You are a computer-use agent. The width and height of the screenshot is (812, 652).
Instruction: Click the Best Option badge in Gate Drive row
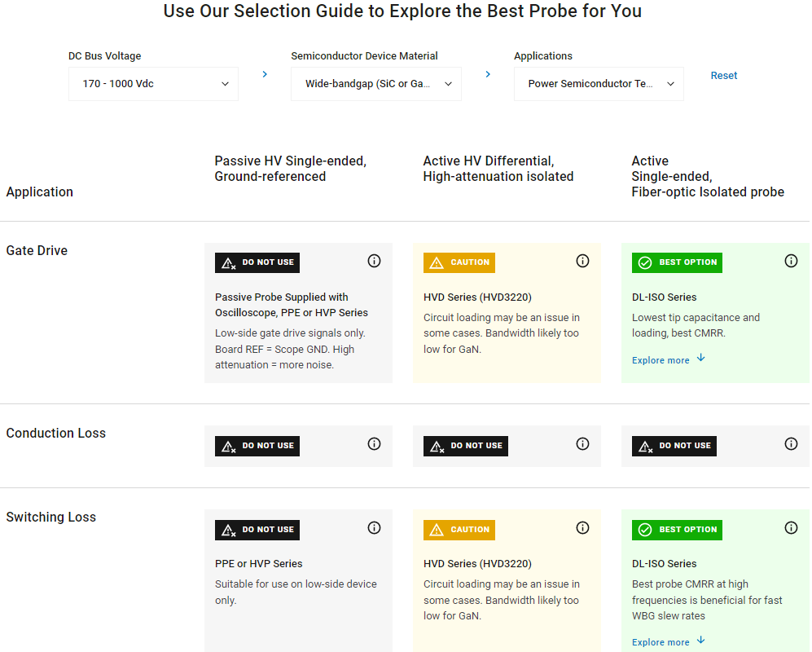point(677,262)
